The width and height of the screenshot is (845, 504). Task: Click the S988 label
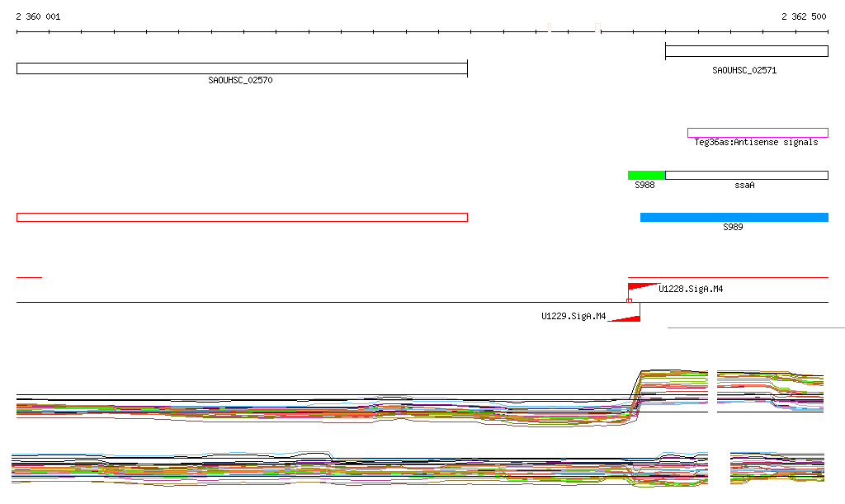click(x=644, y=186)
